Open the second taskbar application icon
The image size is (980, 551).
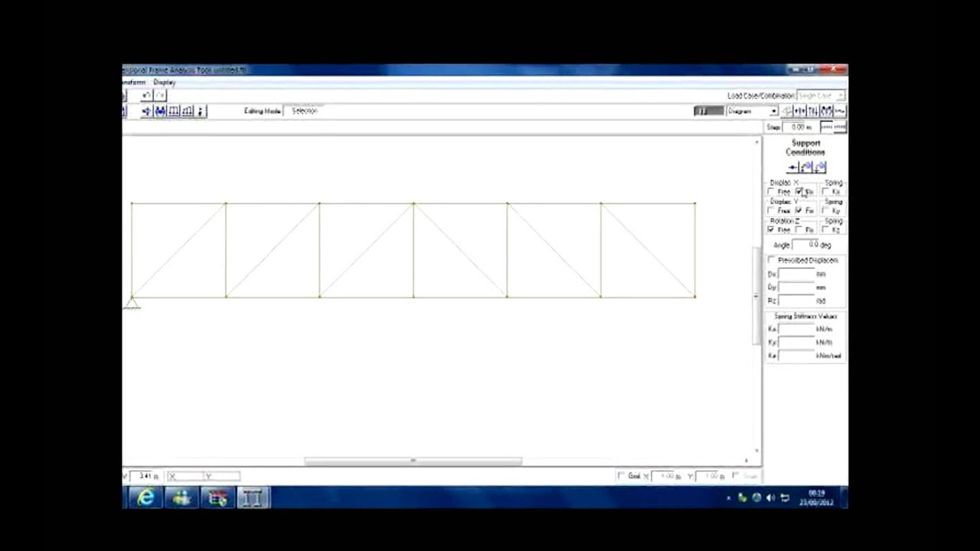point(182,498)
